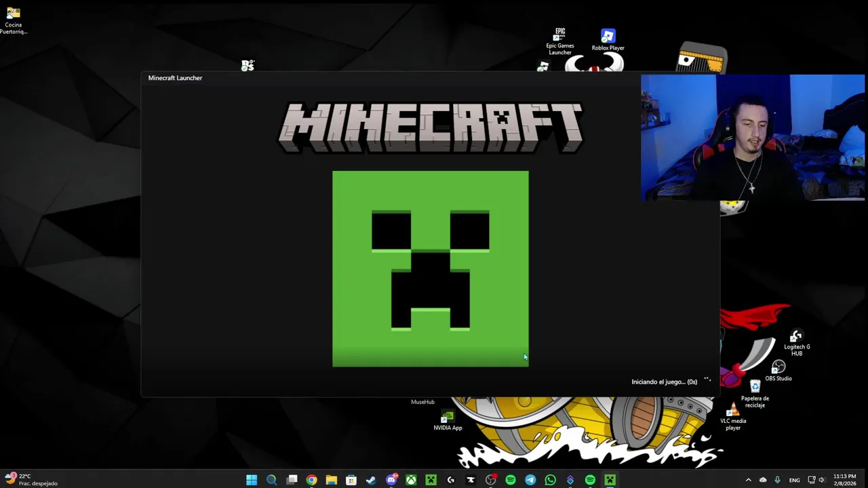Open OBS Studio from the taskbar

click(x=490, y=480)
